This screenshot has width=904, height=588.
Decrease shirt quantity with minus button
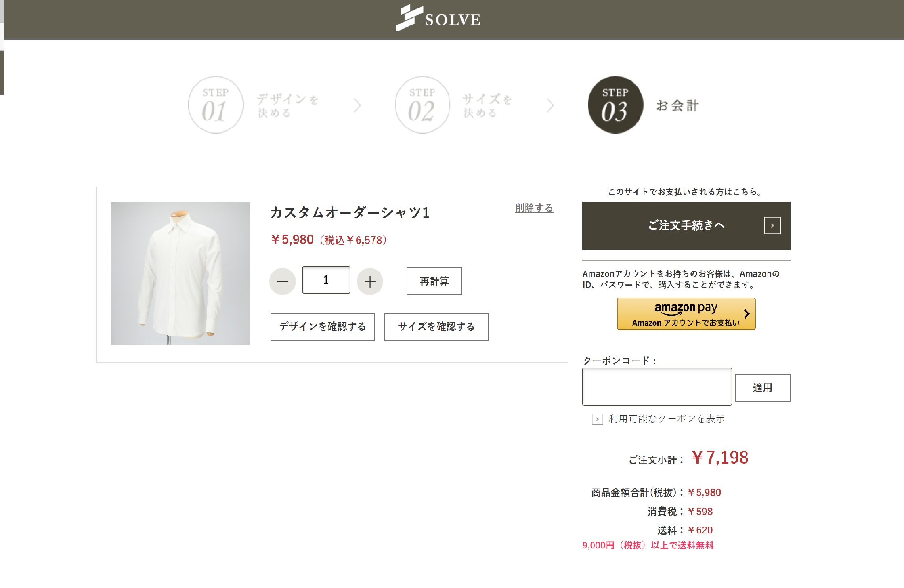[x=283, y=281]
